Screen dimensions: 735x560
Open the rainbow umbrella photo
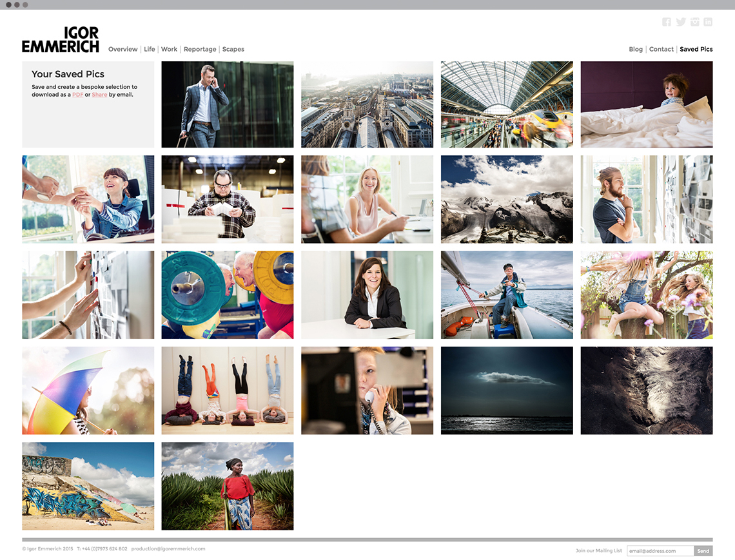[88, 391]
